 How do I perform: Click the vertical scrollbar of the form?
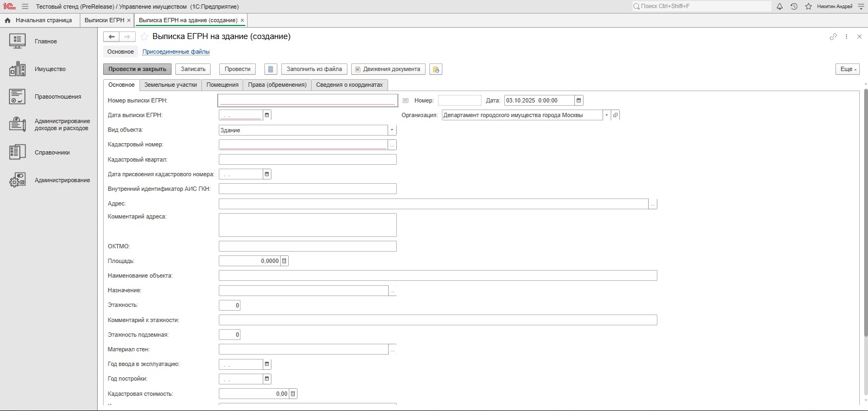point(864,217)
